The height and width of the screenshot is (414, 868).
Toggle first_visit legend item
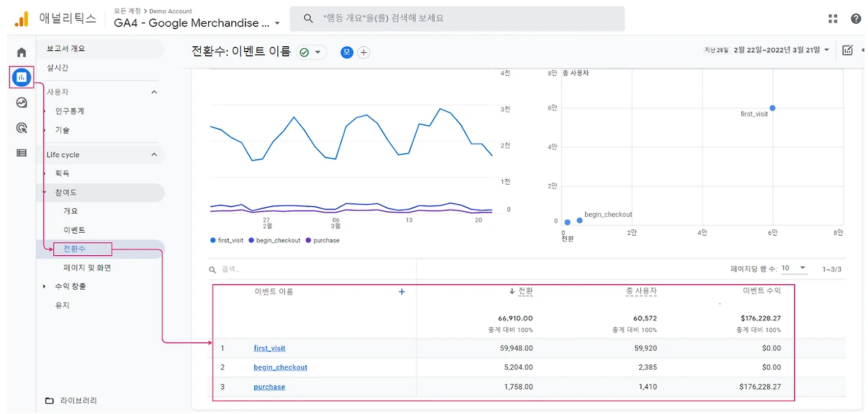pos(227,240)
